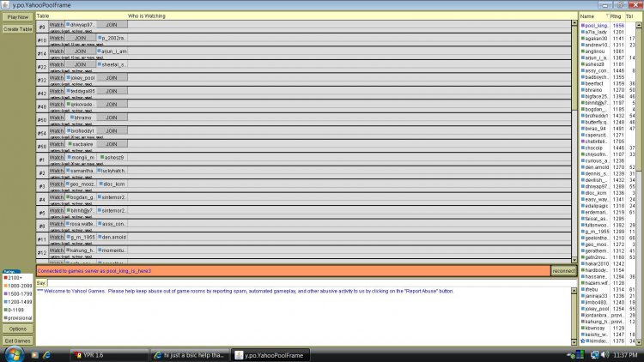Click the volume speaker tray icon
Image resolution: width=644 pixels, height=362 pixels.
tap(605, 355)
